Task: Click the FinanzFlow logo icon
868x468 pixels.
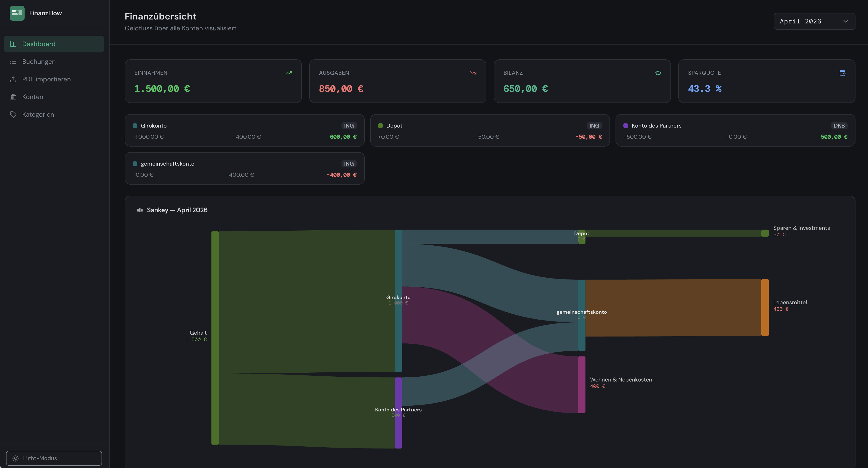Action: click(17, 13)
